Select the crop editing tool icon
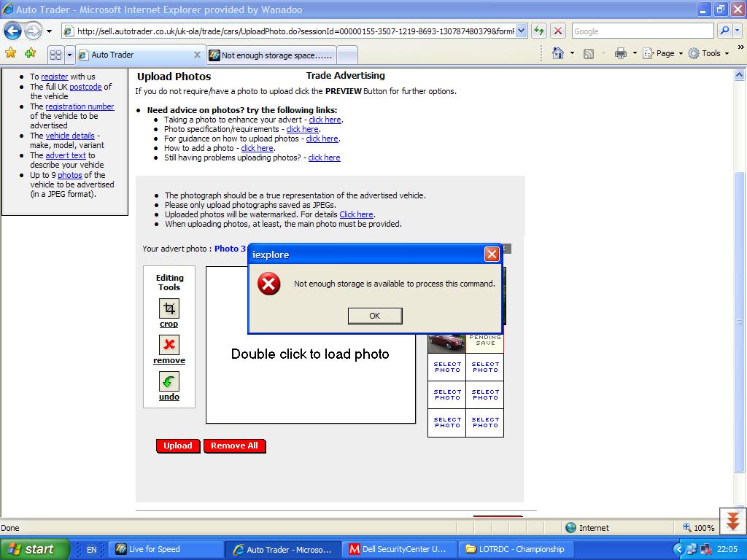Image resolution: width=747 pixels, height=560 pixels. coord(169,308)
